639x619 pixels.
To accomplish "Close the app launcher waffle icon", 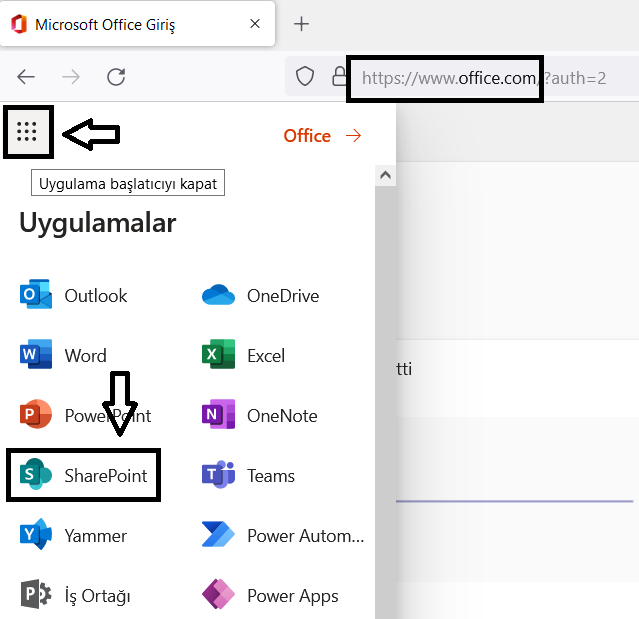I will pos(27,132).
